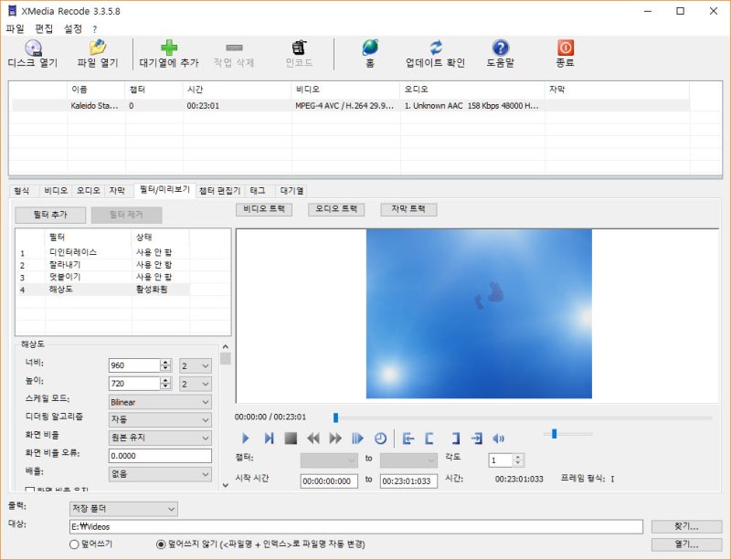Open the disc via 디스크 열기 icon
The width and height of the screenshot is (731, 560).
click(x=33, y=48)
